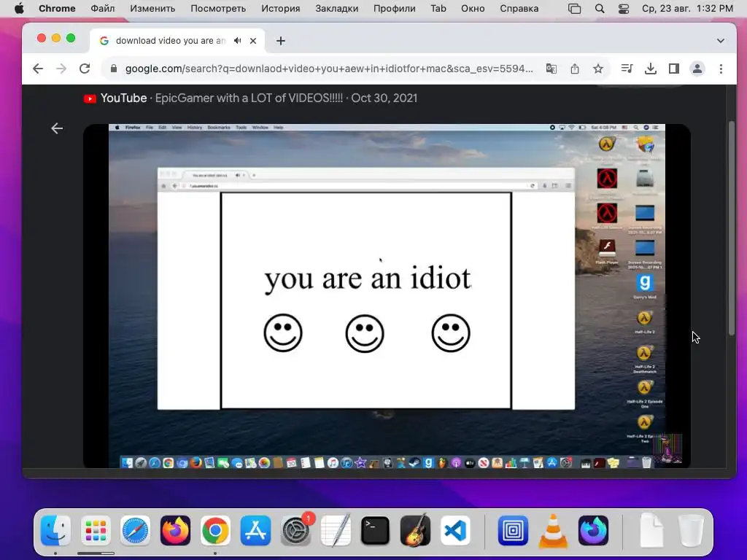Bookmark the page with the star icon
The image size is (747, 560).
coord(598,69)
